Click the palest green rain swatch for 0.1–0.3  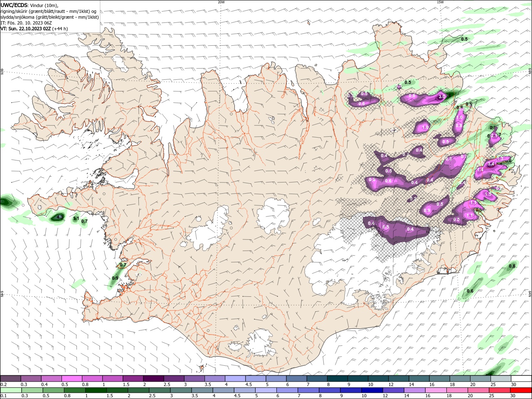point(10,390)
